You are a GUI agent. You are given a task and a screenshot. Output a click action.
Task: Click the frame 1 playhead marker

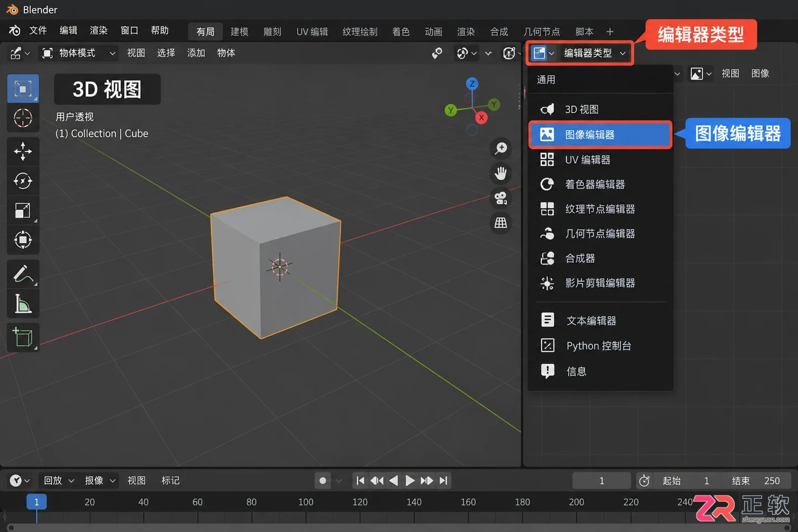pos(37,502)
